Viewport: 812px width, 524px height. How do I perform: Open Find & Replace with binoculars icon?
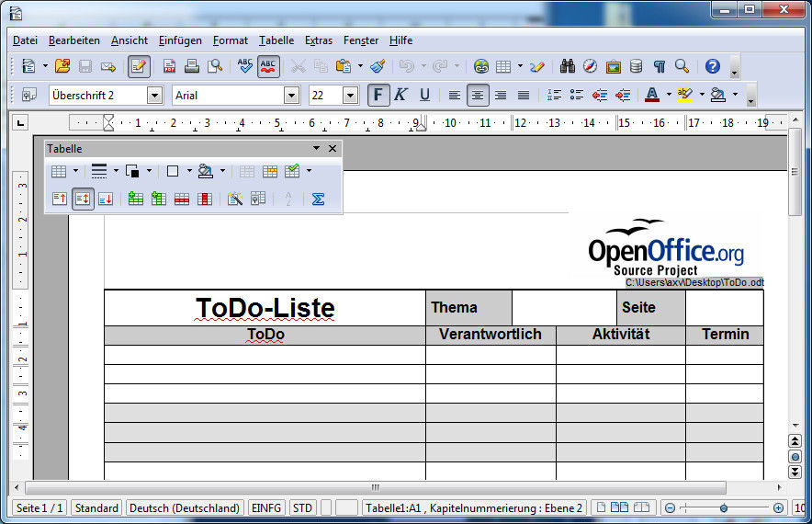tap(568, 66)
